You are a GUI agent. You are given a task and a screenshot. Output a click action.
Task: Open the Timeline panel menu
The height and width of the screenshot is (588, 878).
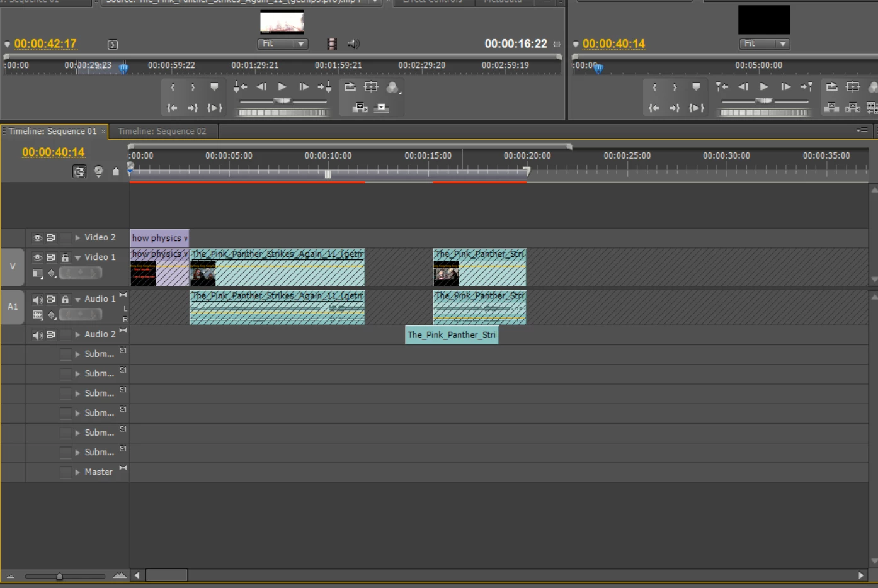862,131
